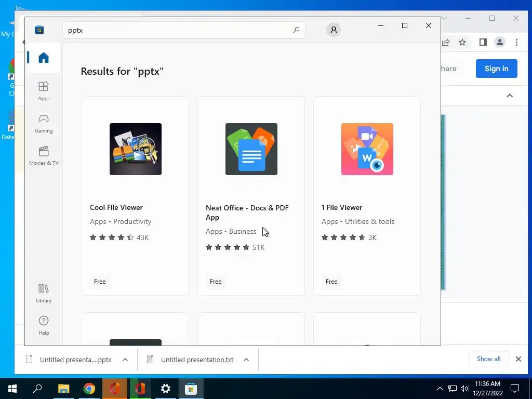
Task: Click the taskbar search icon
Action: [37, 389]
